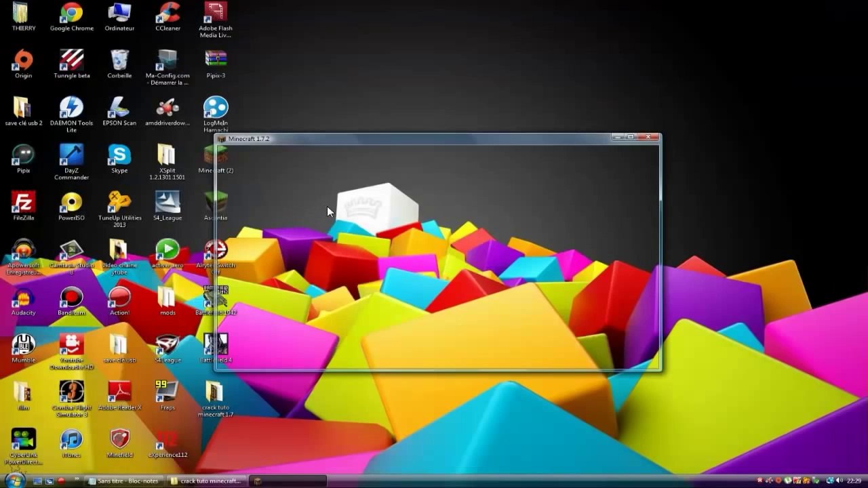Viewport: 868px width, 488px height.
Task: Open the network icon in system tray
Action: pos(830,481)
